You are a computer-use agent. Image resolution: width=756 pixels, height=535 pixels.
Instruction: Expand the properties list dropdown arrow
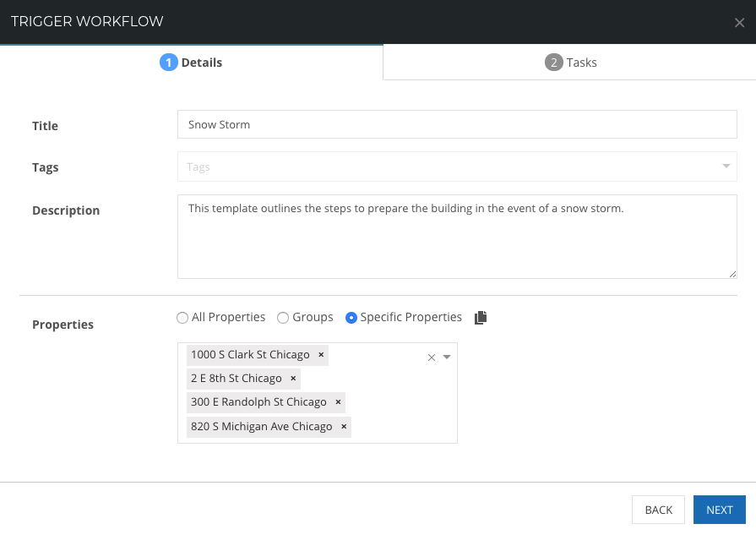[x=447, y=358]
